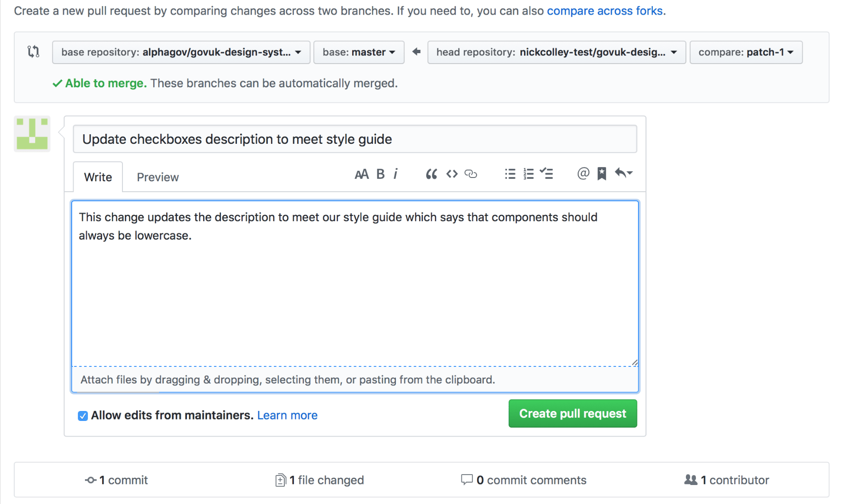Viewport: 843px width, 504px height.
Task: Insert a numbered list
Action: click(x=528, y=174)
